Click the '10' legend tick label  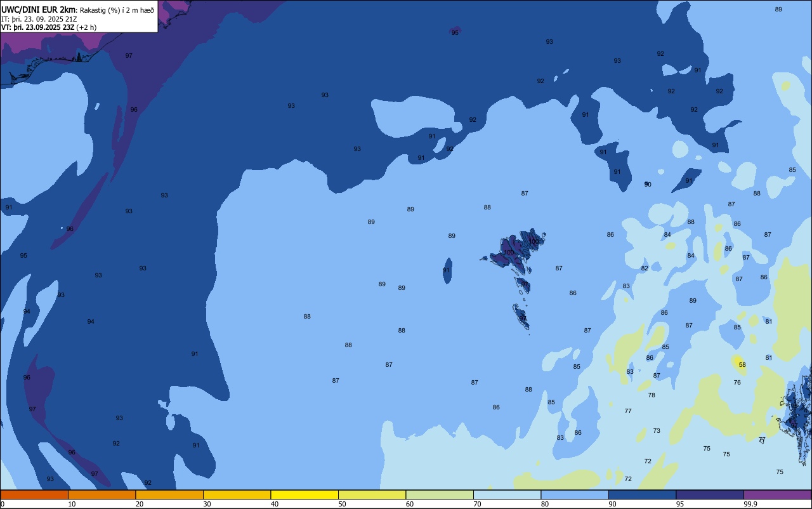[x=72, y=504]
